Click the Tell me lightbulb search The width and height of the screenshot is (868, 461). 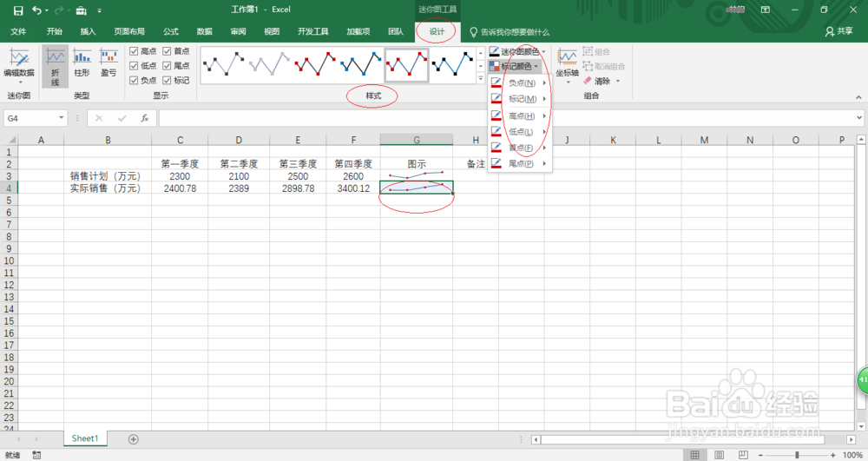tap(473, 32)
